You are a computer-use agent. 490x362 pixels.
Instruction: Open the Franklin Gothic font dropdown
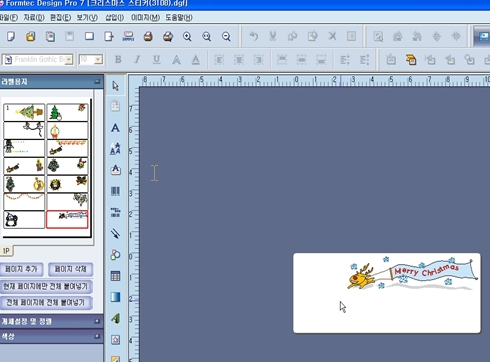(x=38, y=60)
